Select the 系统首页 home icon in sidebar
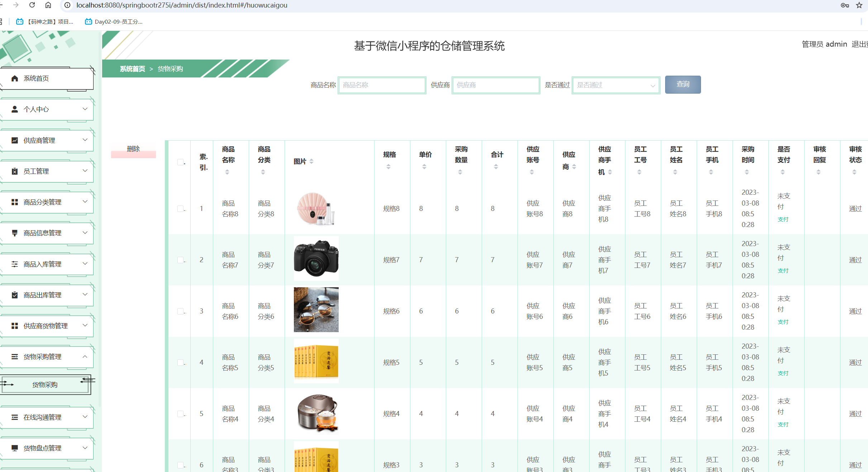Viewport: 868px width, 472px height. (x=15, y=78)
